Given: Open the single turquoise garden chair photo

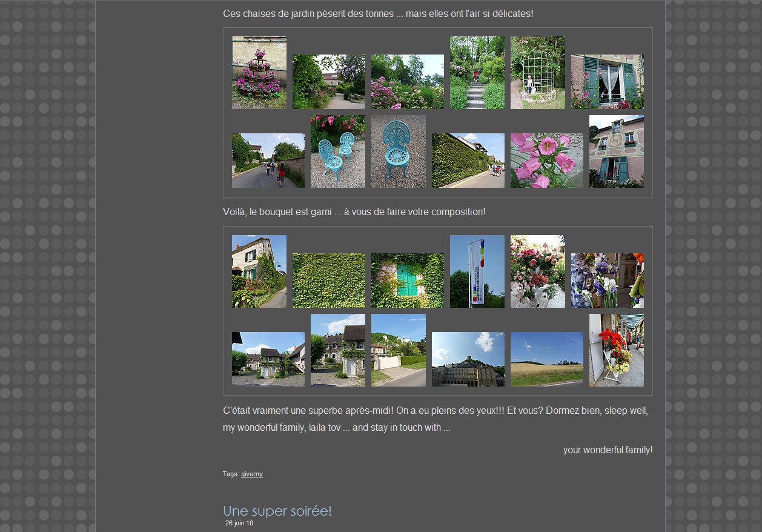Looking at the screenshot, I should [398, 151].
